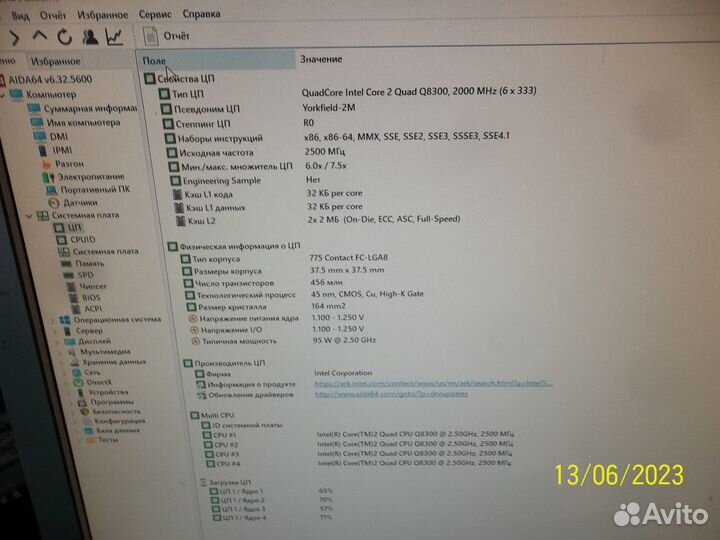Click the Операционная система Windows icon
This screenshot has width=720, height=540.
(65, 320)
